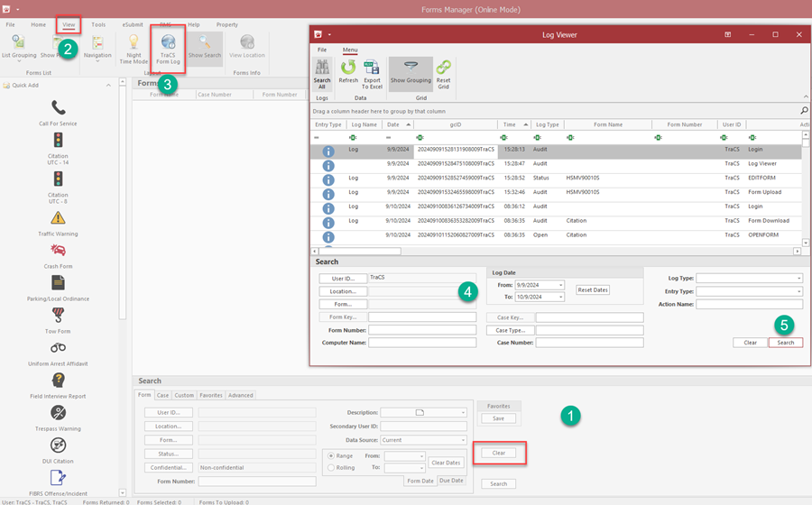
Task: Open the TraCS Form Log tool
Action: tap(168, 48)
